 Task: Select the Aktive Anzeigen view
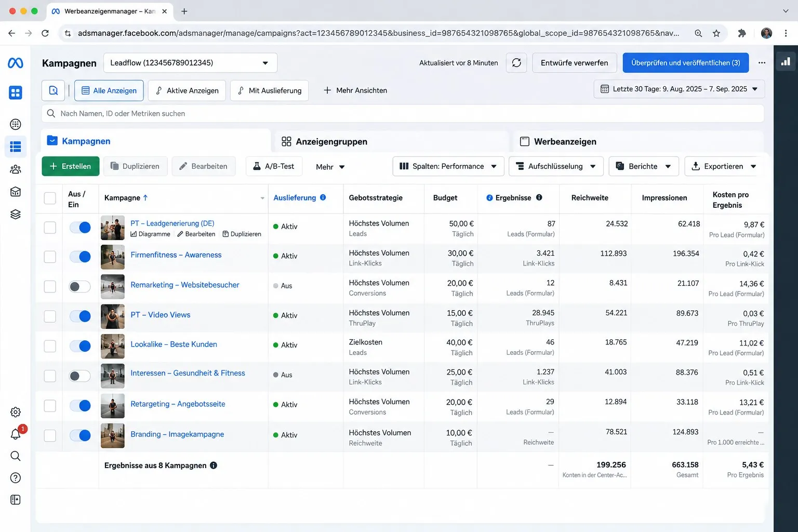[x=187, y=90]
